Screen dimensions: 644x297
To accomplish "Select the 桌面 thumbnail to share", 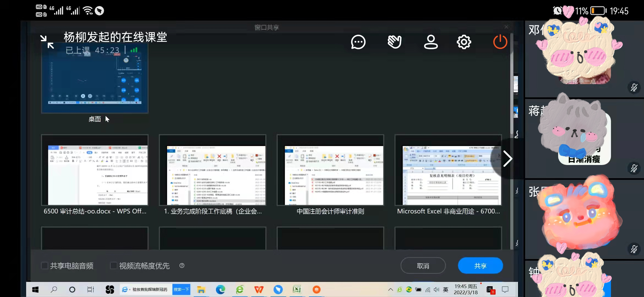I will (x=95, y=78).
